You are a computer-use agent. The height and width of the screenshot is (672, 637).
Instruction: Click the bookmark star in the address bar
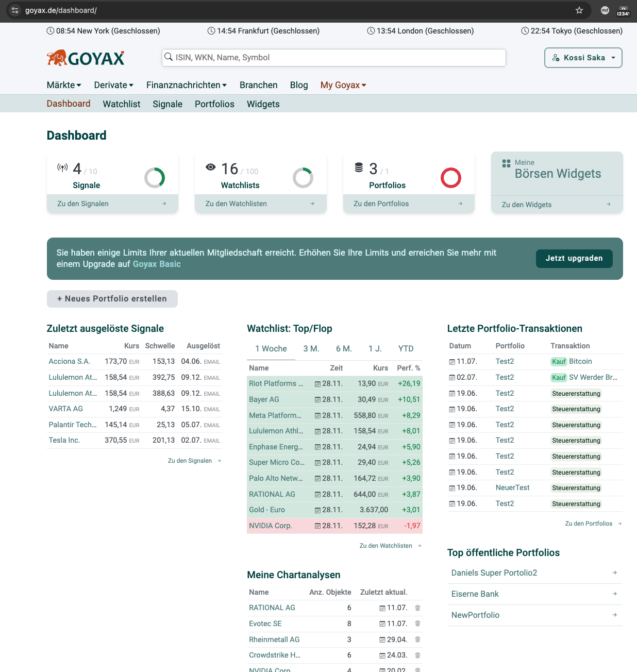coord(579,10)
